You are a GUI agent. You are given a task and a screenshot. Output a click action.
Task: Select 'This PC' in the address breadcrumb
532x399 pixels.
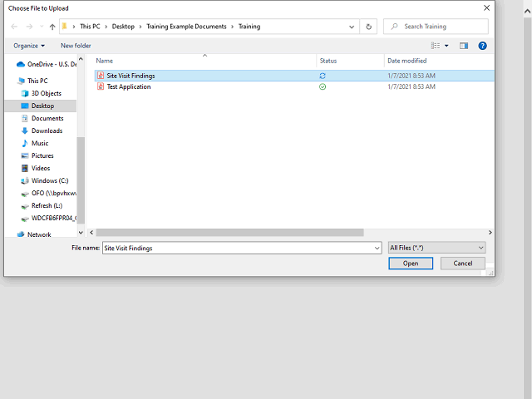point(90,27)
